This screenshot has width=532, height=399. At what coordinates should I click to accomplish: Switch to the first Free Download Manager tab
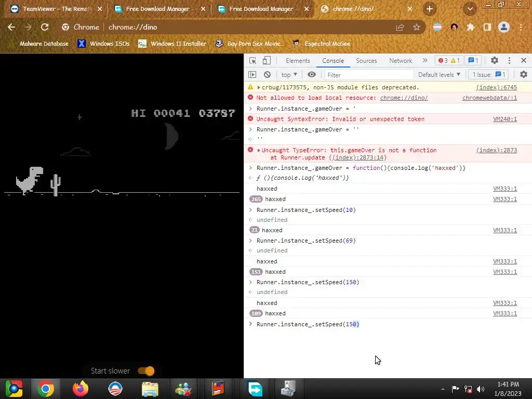tap(159, 9)
